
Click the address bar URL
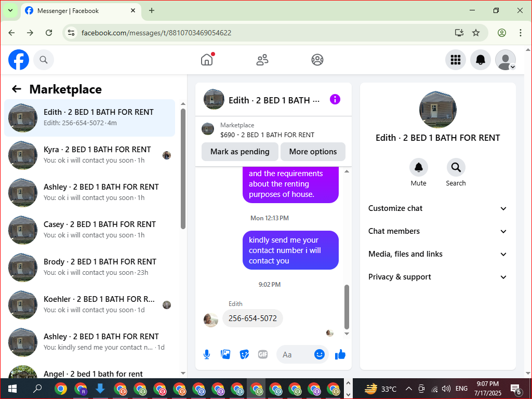[156, 33]
